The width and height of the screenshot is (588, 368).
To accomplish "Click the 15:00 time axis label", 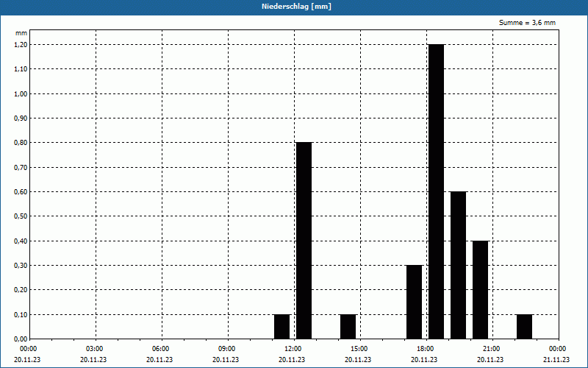I will click(359, 349).
